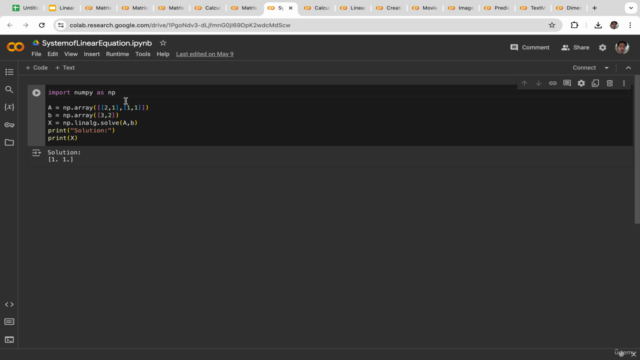The width and height of the screenshot is (640, 360).
Task: Switch to the green Sheets browser tab
Action: (x=25, y=8)
